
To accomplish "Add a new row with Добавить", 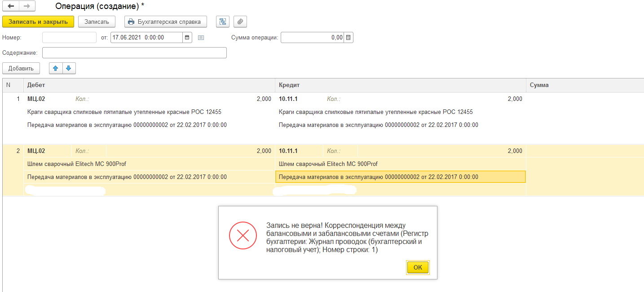I will coord(21,68).
